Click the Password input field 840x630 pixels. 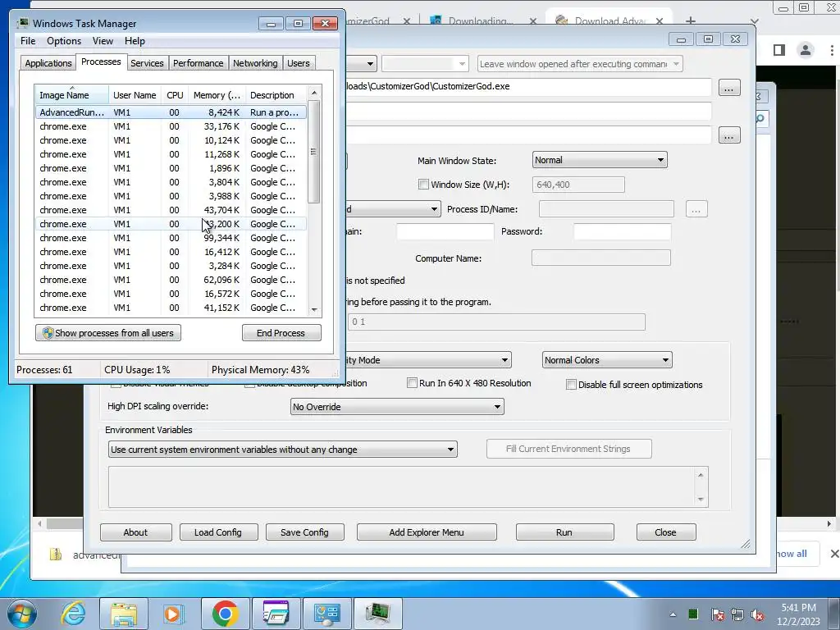622,231
